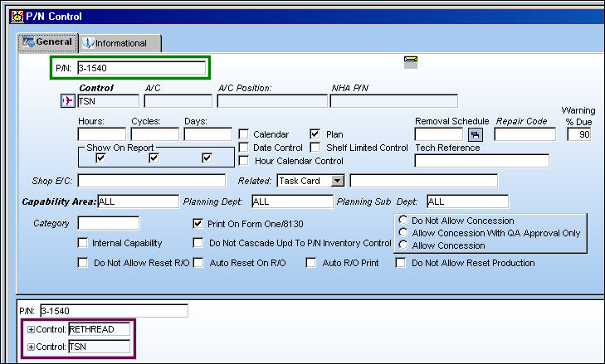Check Do Not Cascade Upd To P/N Inventory Control
Viewport: 605px width, 364px height.
[x=198, y=243]
